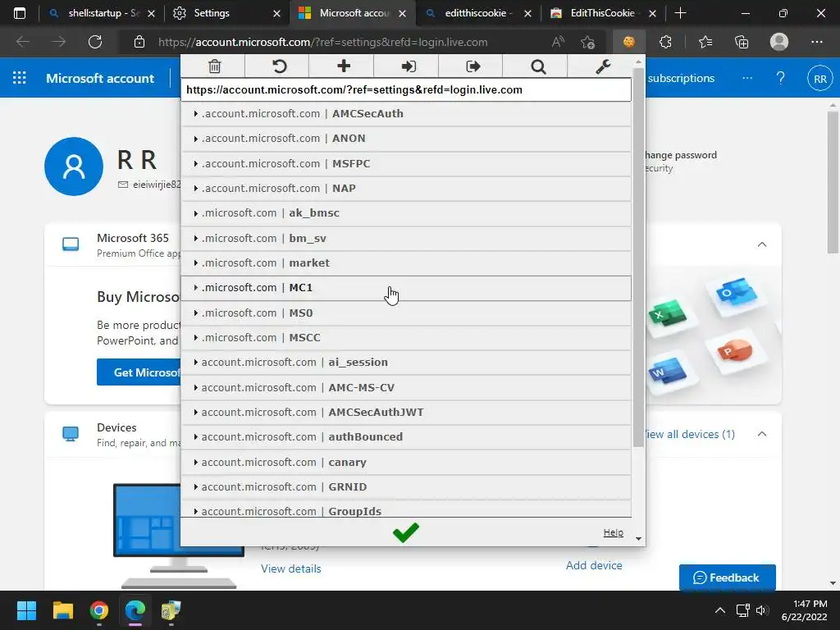Viewport: 840px width, 630px height.
Task: Switch to the Settings tab
Action: pos(225,13)
